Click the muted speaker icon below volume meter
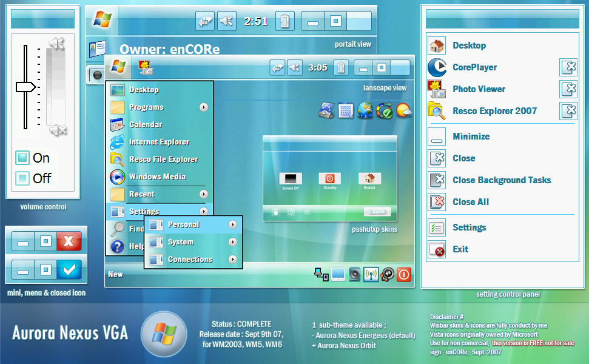The height and width of the screenshot is (364, 589). pos(58,130)
